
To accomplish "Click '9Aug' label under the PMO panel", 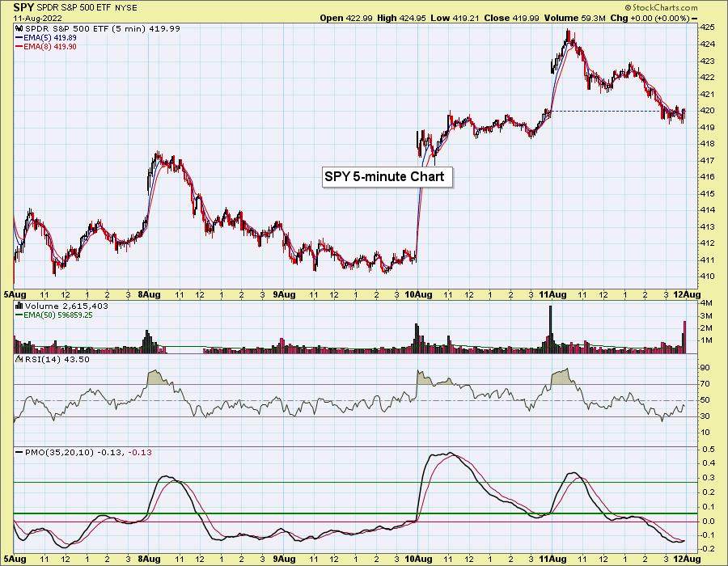I will coord(284,559).
